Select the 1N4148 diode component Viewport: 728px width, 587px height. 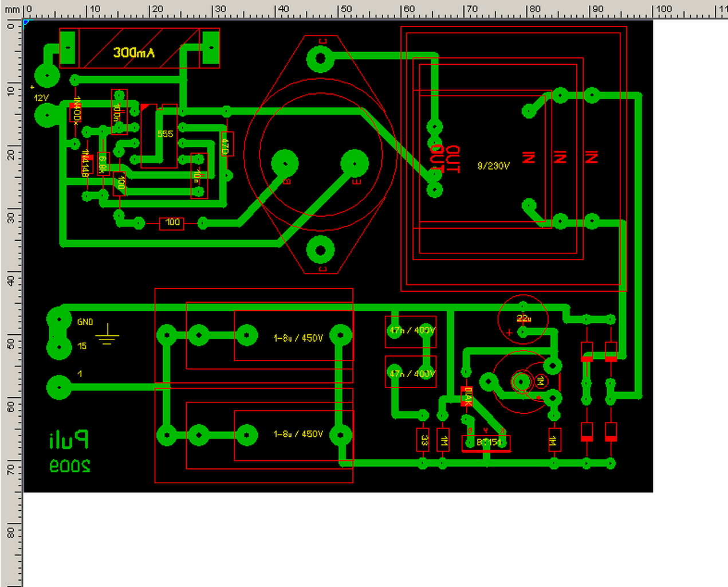[86, 162]
